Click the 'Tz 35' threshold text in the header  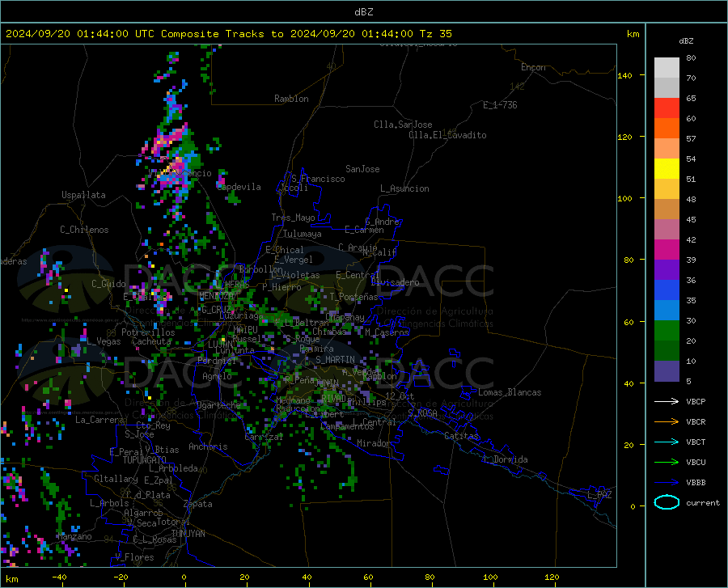pyautogui.click(x=435, y=34)
